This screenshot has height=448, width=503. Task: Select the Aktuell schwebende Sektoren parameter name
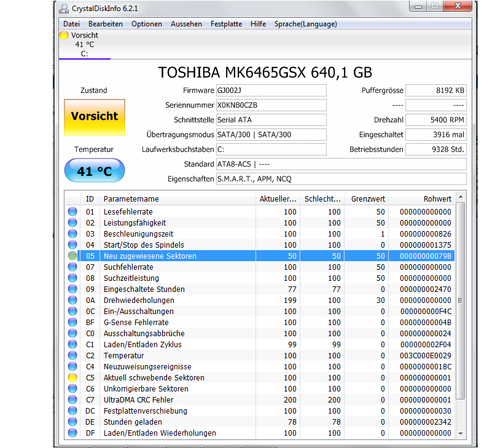(154, 378)
